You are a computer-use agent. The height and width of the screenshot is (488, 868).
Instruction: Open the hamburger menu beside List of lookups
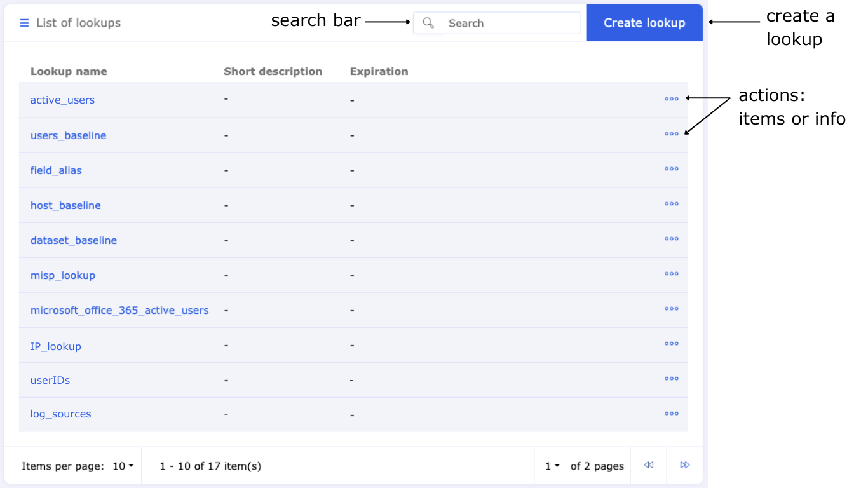tap(24, 23)
